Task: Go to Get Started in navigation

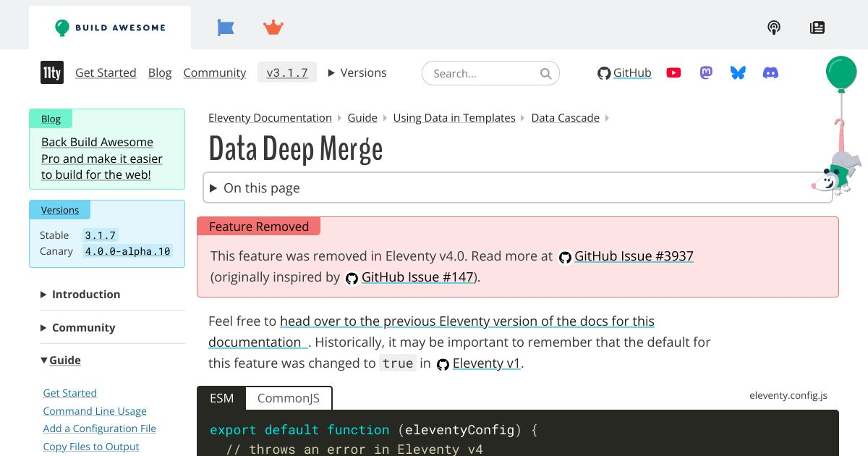Action: [x=106, y=72]
